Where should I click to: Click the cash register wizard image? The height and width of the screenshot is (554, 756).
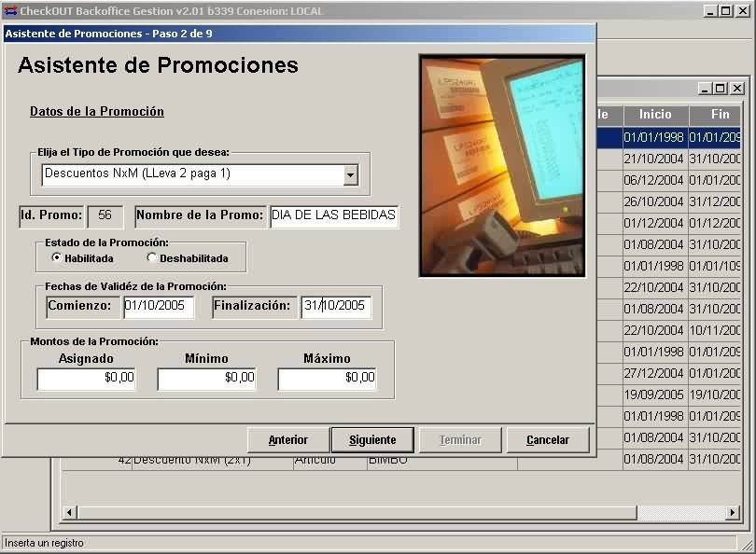[x=502, y=166]
